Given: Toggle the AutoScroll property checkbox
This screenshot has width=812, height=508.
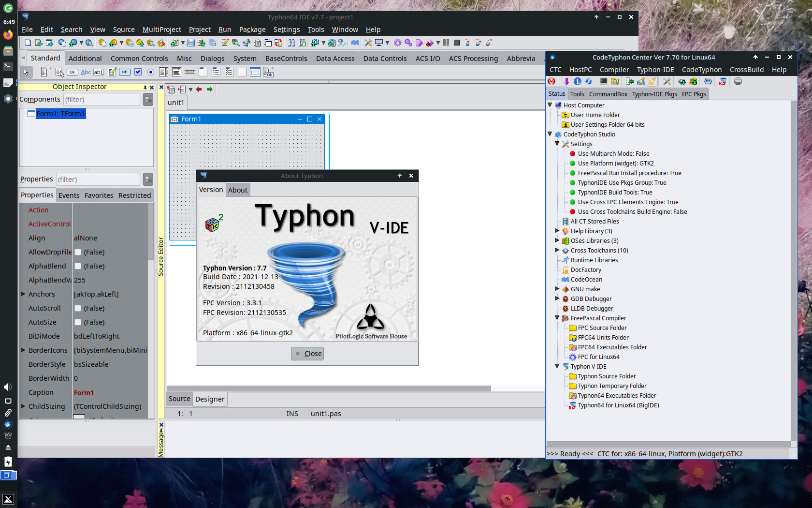Looking at the screenshot, I should tap(78, 308).
